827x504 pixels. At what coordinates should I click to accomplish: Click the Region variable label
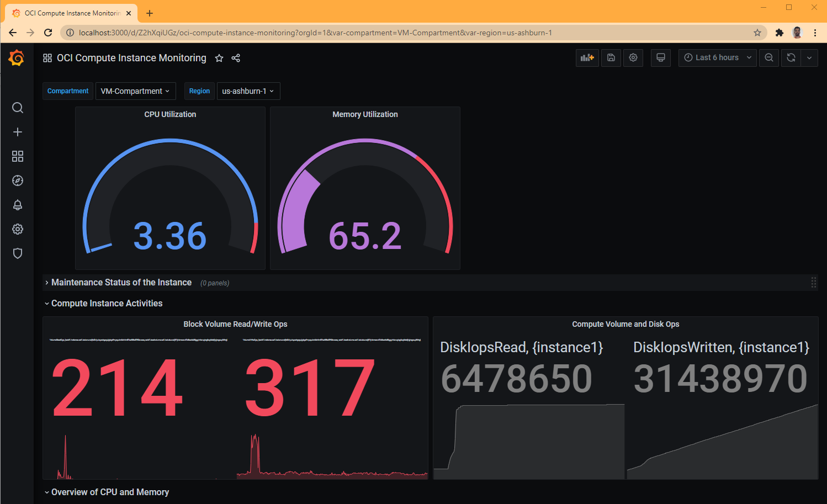[199, 91]
